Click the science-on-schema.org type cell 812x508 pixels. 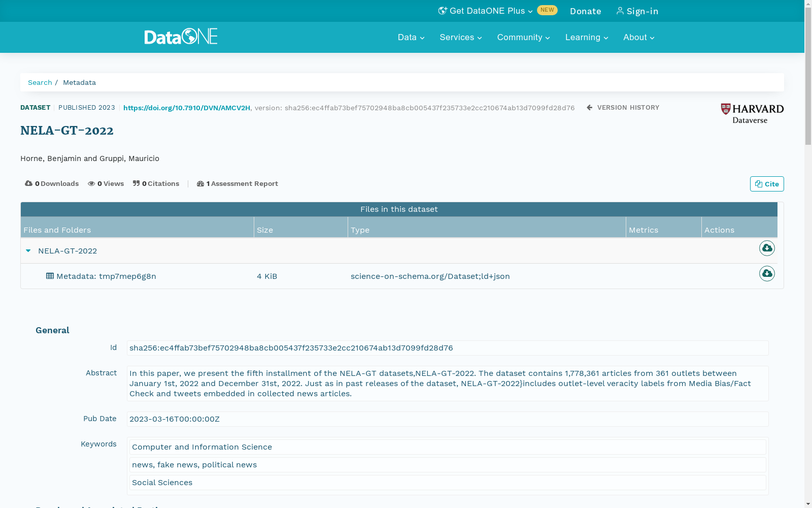[430, 276]
